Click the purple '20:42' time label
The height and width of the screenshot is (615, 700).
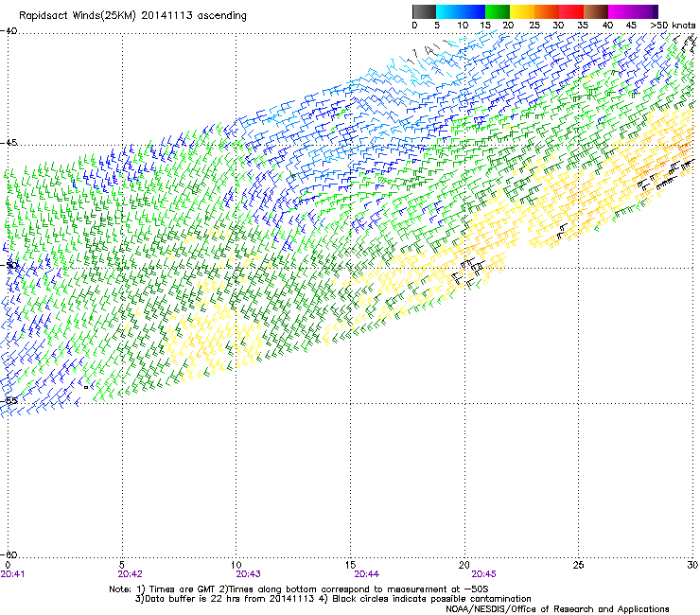[x=130, y=574]
